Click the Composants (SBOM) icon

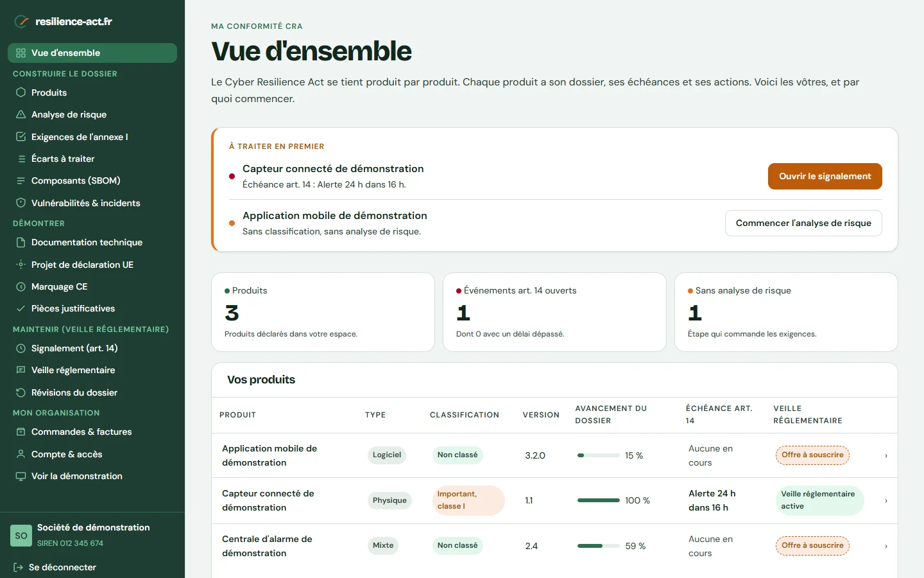coord(21,180)
